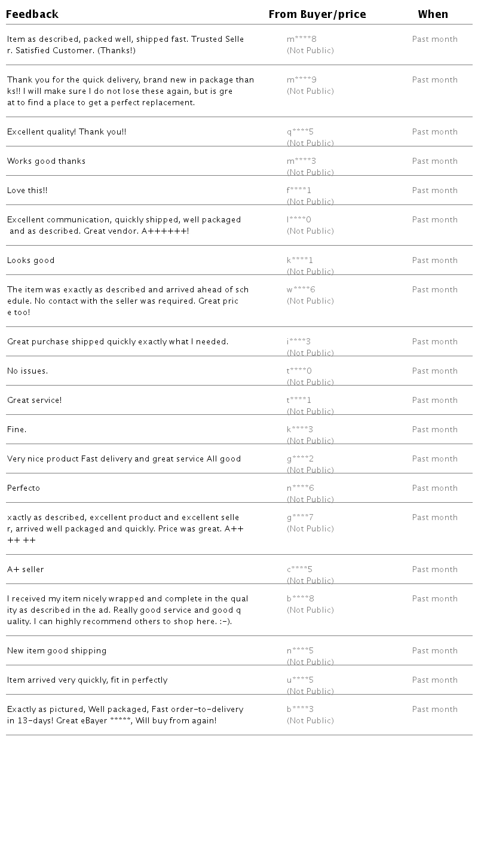478x868 pixels.
Task: Click the Feedback column header
Action: pyautogui.click(x=32, y=14)
